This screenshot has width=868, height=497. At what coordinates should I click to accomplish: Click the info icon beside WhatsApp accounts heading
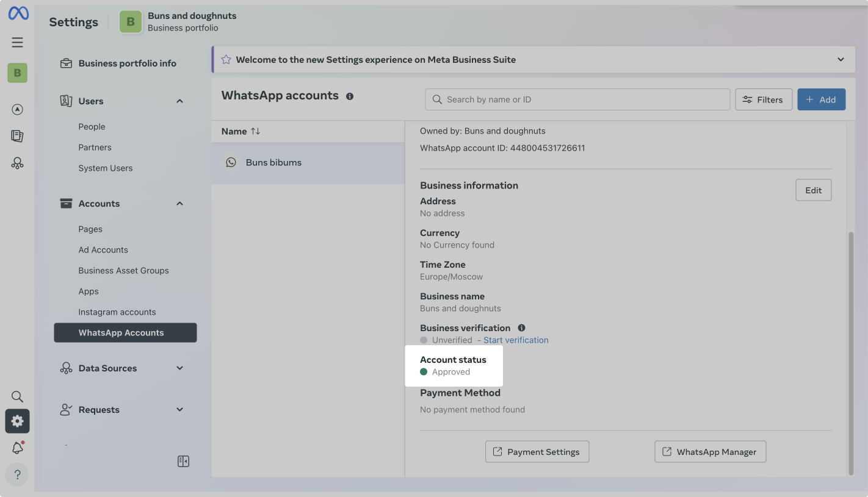pos(350,96)
